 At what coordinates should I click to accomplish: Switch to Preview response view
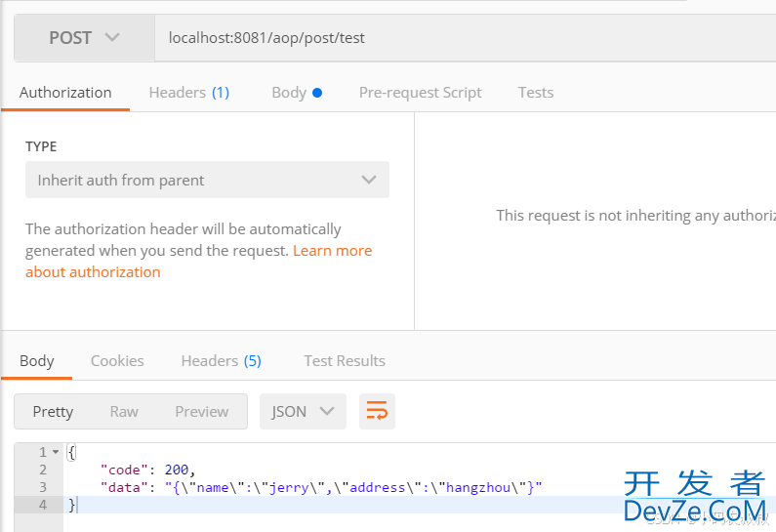pyautogui.click(x=202, y=411)
